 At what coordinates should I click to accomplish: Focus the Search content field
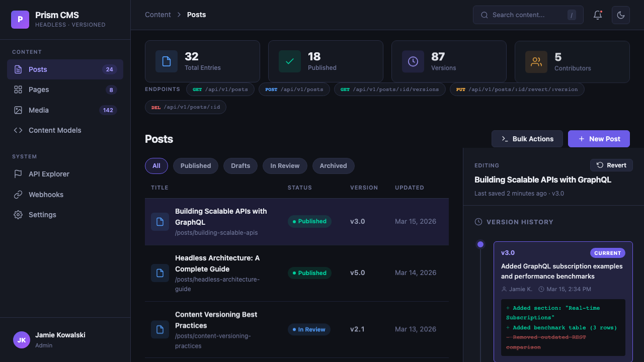[x=528, y=15]
